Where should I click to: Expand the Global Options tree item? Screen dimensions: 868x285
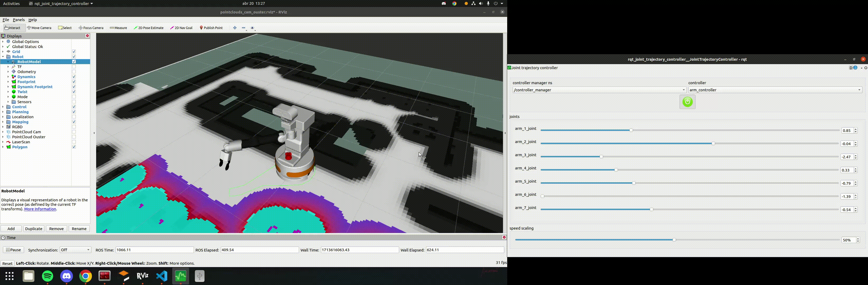(3, 42)
